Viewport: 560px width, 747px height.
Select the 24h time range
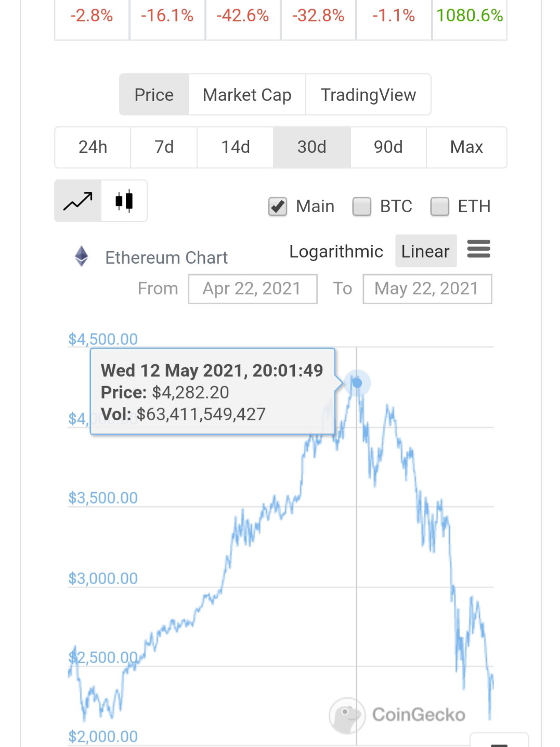(93, 147)
